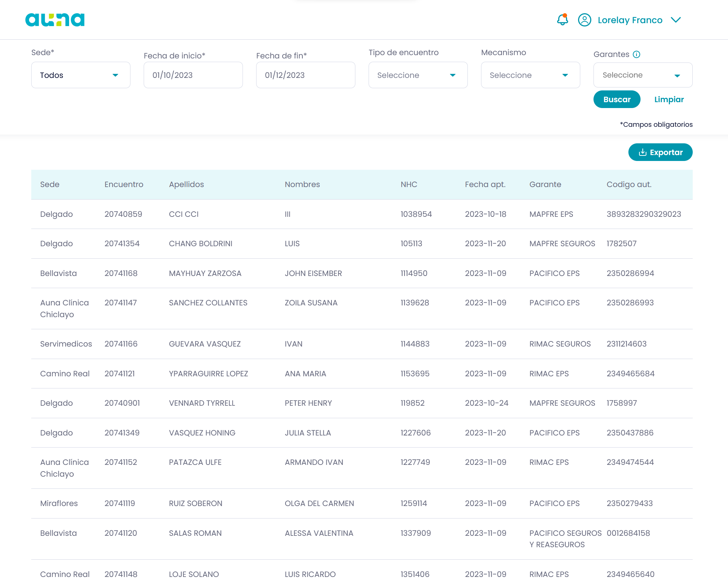Open the Tipo de encuentro dropdown
Image resolution: width=728 pixels, height=588 pixels.
[x=418, y=75]
